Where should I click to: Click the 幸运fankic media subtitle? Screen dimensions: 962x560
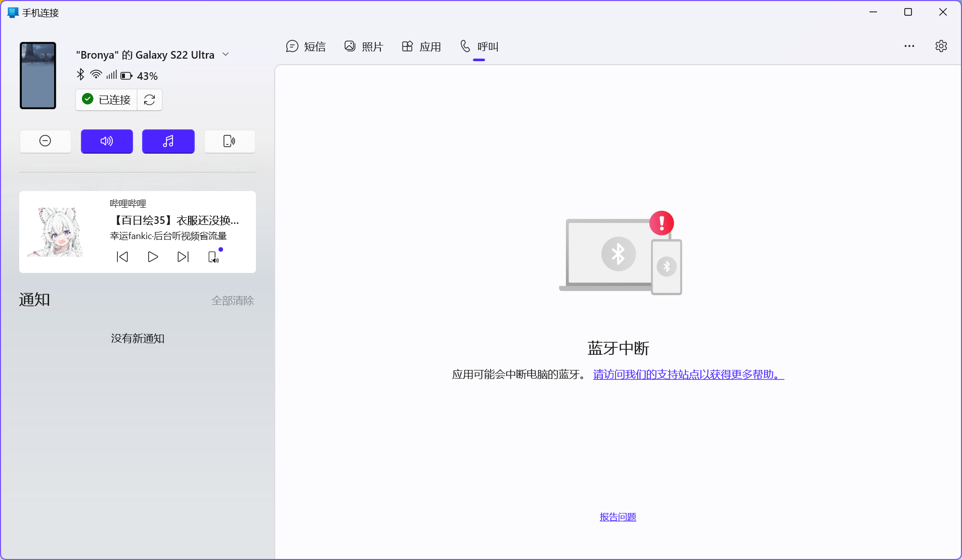pos(168,236)
